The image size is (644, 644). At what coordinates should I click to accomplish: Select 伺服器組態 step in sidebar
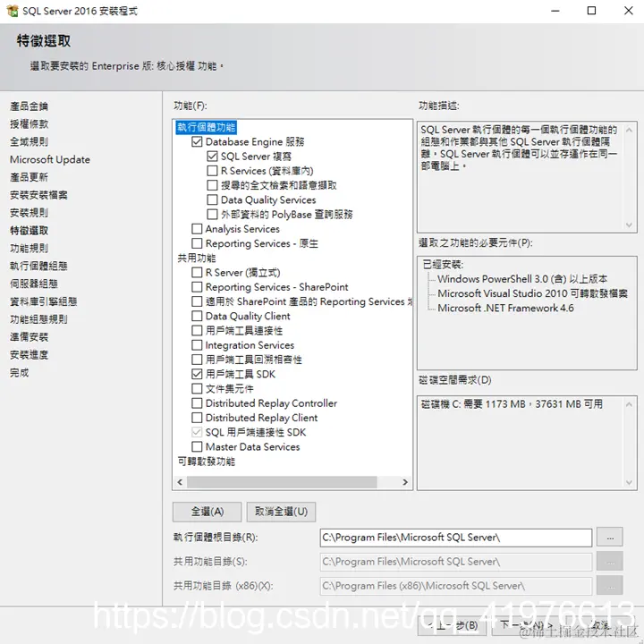(34, 284)
